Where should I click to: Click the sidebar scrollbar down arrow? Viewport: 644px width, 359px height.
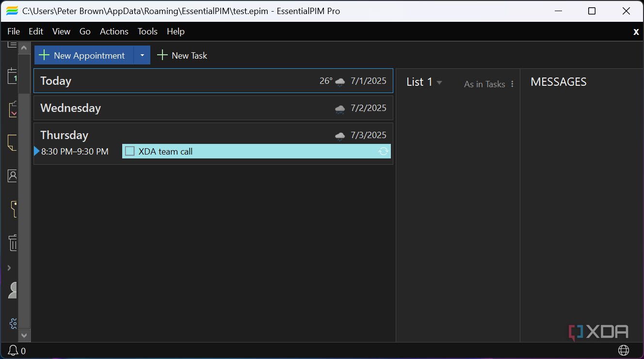24,335
